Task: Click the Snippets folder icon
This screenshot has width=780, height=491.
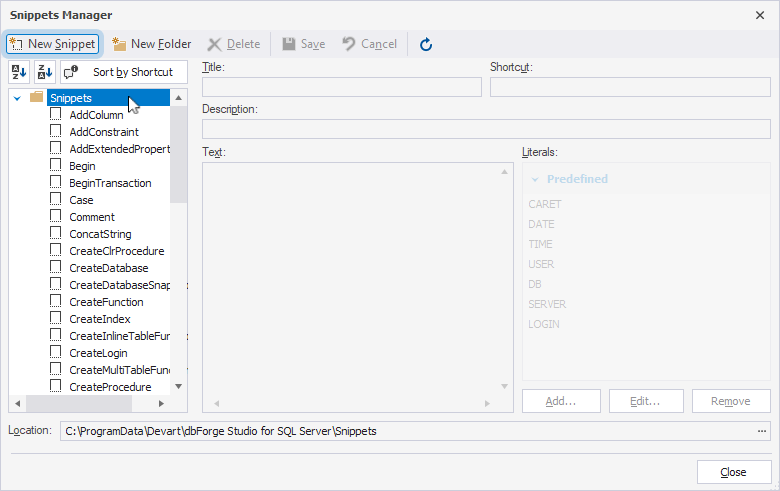Action: [37, 97]
